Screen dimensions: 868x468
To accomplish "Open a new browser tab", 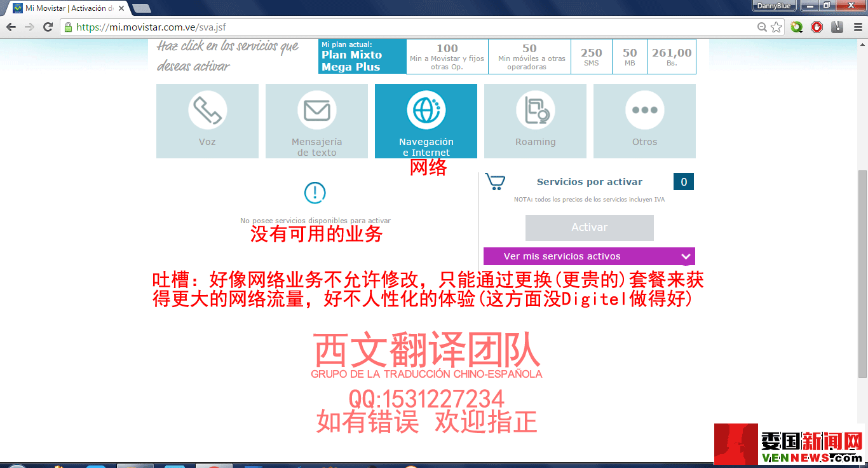I will (x=141, y=8).
